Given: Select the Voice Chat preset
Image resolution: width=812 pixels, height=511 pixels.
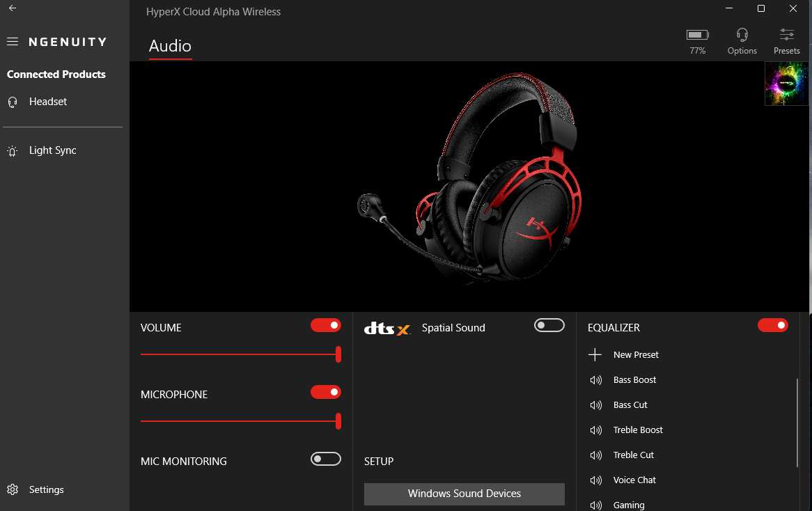Looking at the screenshot, I should point(634,480).
